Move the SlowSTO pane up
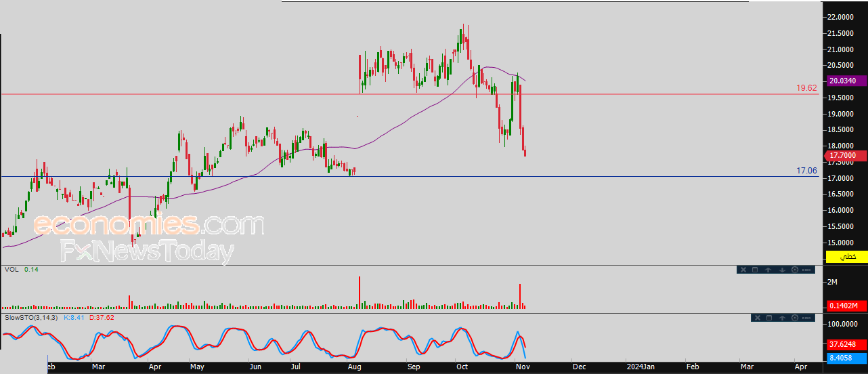The image size is (868, 374). pos(782,318)
